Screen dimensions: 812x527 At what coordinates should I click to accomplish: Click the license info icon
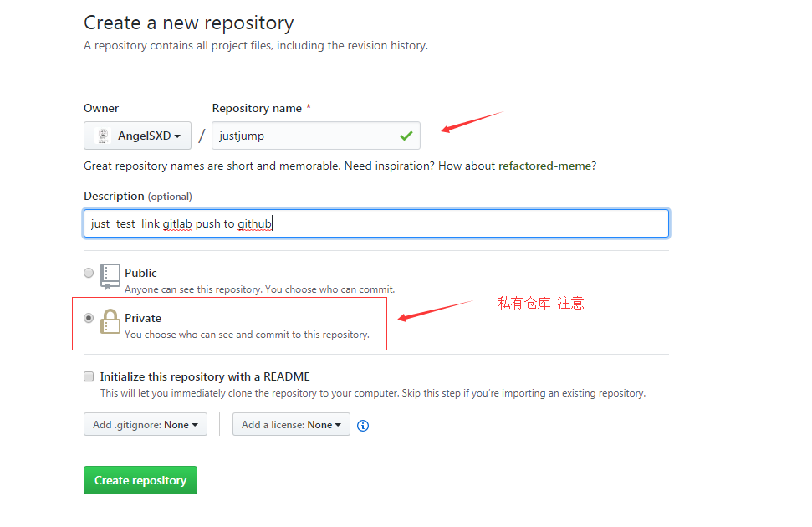pos(363,426)
